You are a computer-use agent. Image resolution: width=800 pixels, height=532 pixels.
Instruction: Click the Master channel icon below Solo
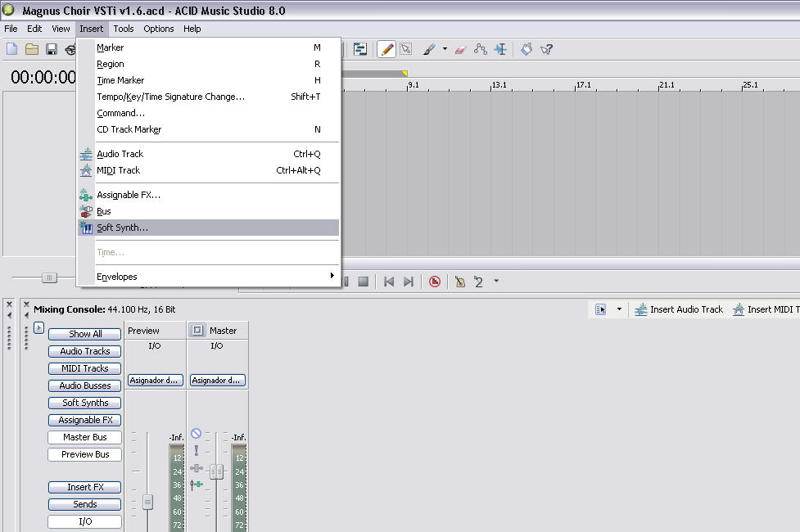[x=197, y=467]
